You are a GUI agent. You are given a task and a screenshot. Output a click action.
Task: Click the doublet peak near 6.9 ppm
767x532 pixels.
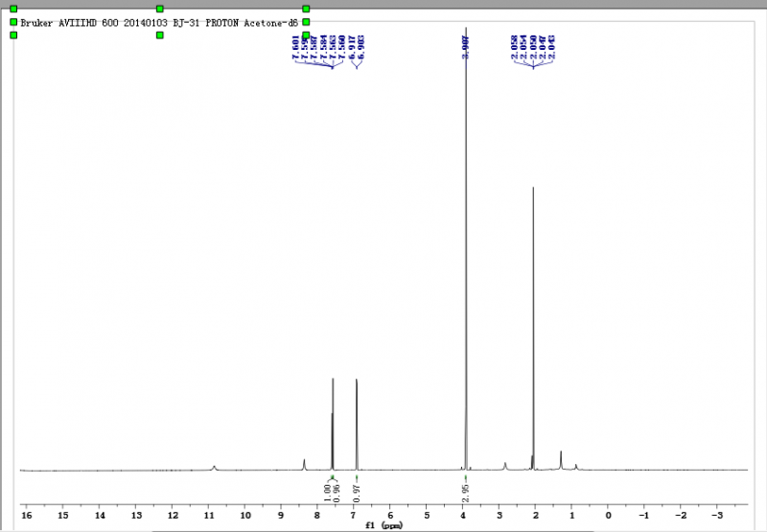(x=357, y=424)
